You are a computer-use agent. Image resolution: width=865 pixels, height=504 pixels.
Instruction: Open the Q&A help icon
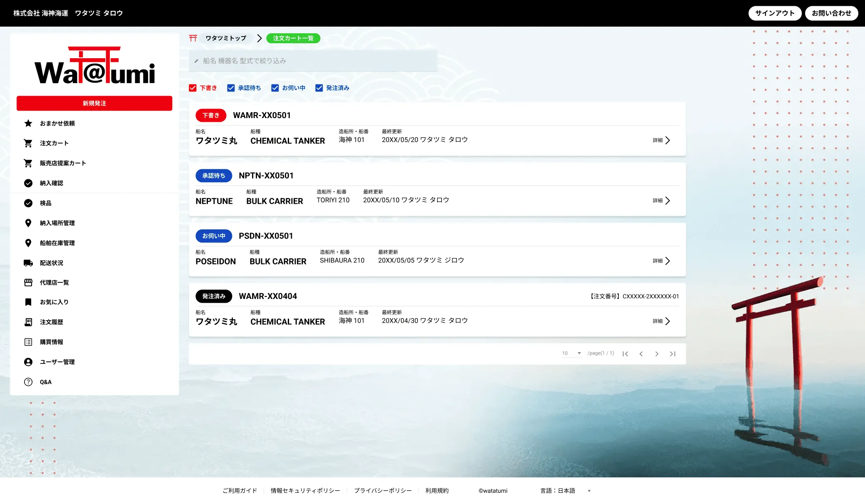(28, 382)
